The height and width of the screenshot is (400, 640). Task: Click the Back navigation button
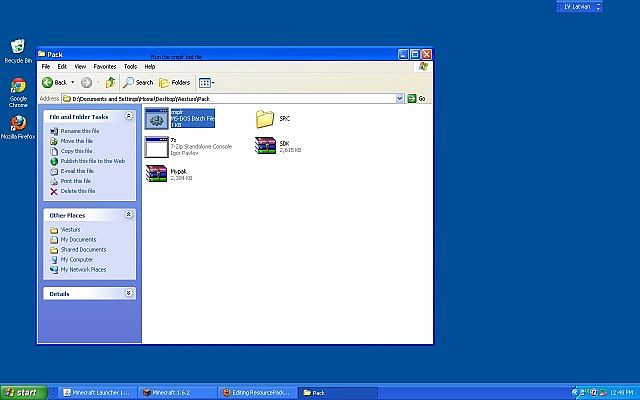pos(55,82)
